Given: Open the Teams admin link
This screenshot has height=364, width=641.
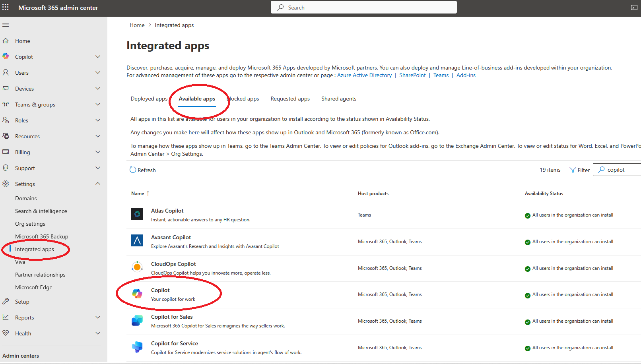Looking at the screenshot, I should (441, 75).
